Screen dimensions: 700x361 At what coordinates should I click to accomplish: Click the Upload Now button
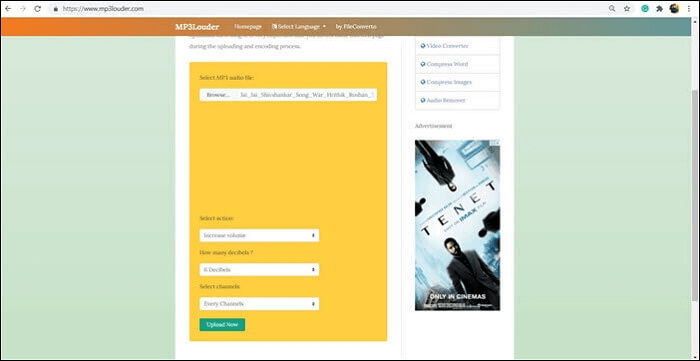click(x=222, y=324)
